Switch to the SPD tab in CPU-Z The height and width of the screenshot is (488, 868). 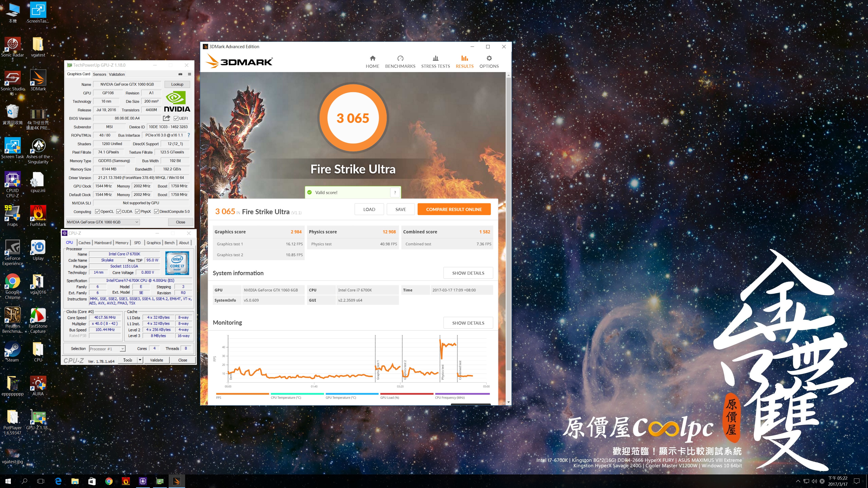click(x=137, y=242)
